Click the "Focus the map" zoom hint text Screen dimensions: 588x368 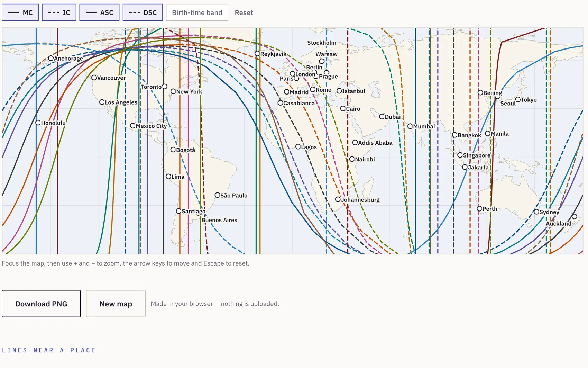[x=126, y=263]
